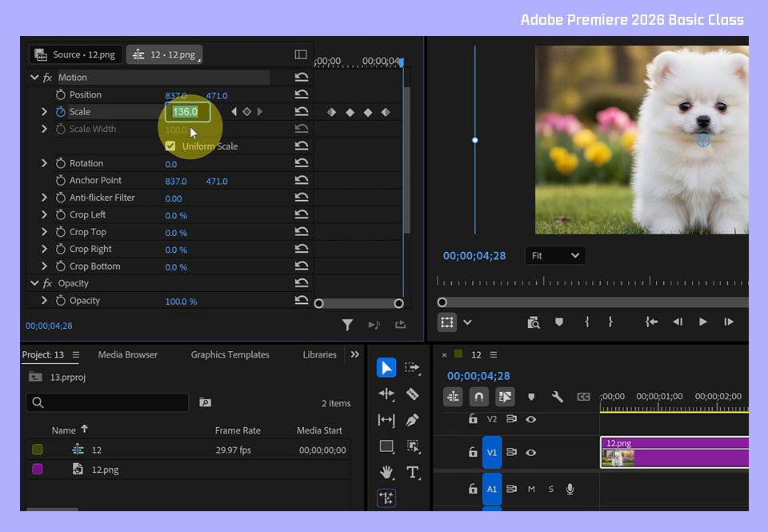Toggle the Scale stopwatch animation

pyautogui.click(x=60, y=112)
